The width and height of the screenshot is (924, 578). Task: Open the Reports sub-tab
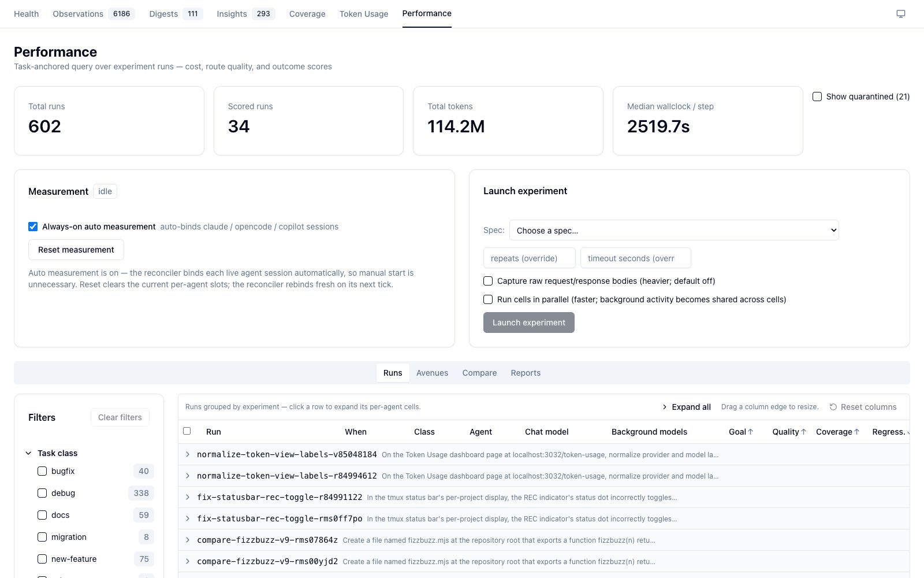[526, 373]
